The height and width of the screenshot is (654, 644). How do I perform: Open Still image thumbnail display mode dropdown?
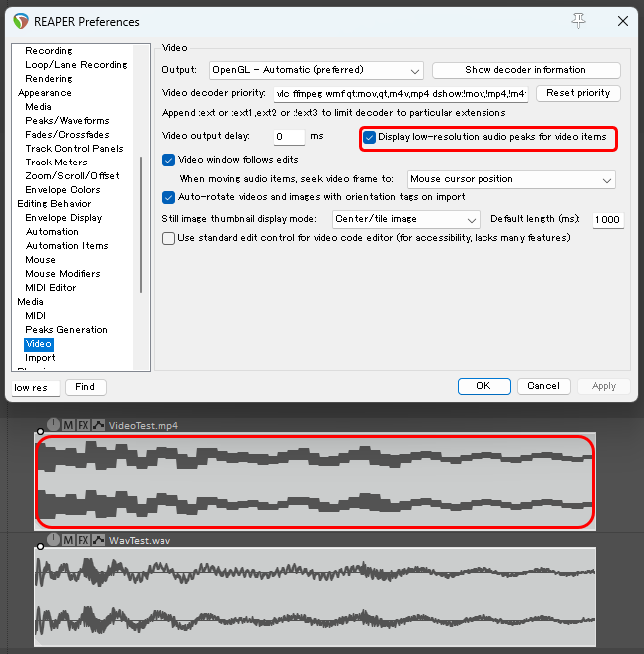pyautogui.click(x=406, y=219)
